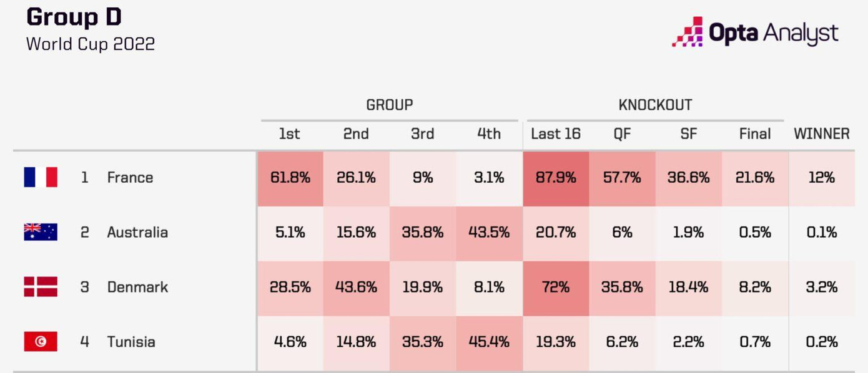Click Denmark's 72% Last 16 cell
The height and width of the screenshot is (373, 868).
coord(556,288)
